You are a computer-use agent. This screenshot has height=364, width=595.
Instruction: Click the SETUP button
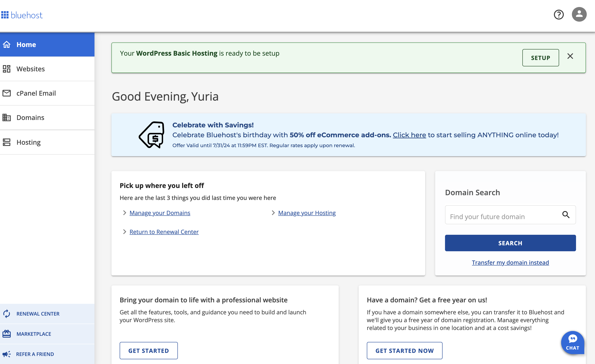click(x=540, y=58)
